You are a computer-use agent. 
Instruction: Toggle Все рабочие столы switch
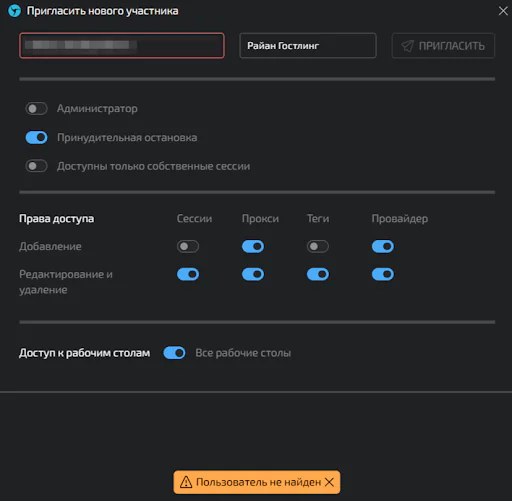point(174,353)
